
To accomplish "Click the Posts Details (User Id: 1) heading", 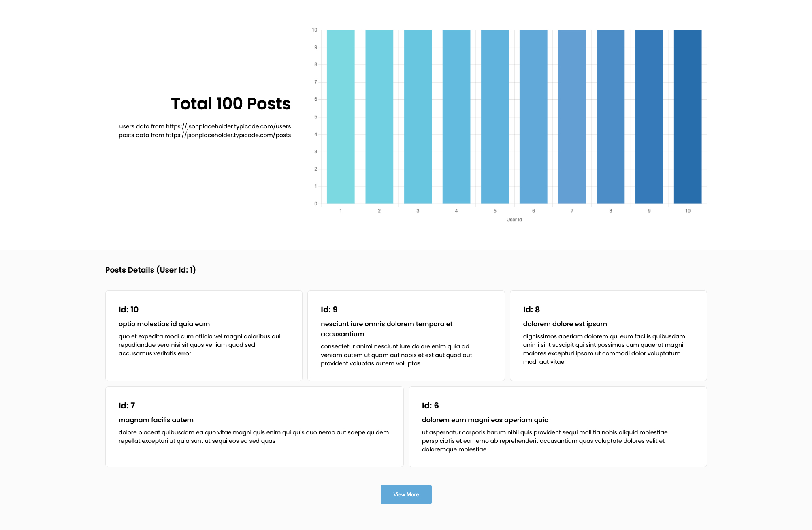I will tap(150, 270).
